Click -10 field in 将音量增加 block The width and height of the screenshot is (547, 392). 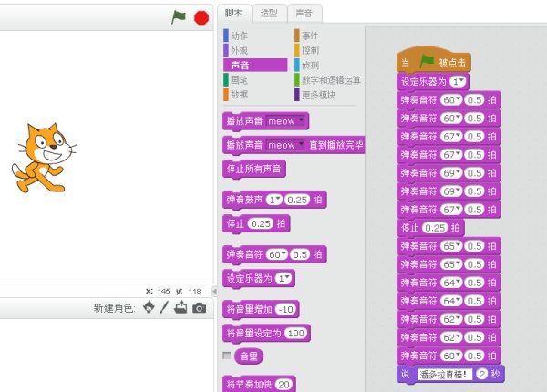click(286, 309)
